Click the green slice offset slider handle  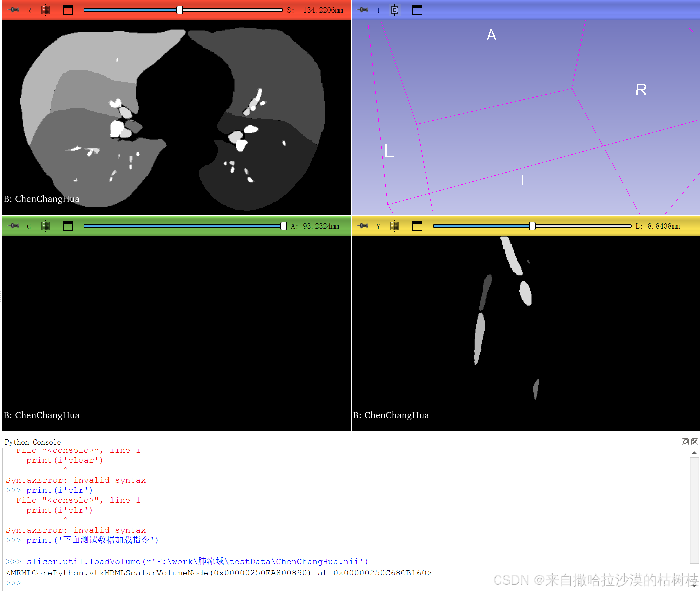(x=283, y=226)
